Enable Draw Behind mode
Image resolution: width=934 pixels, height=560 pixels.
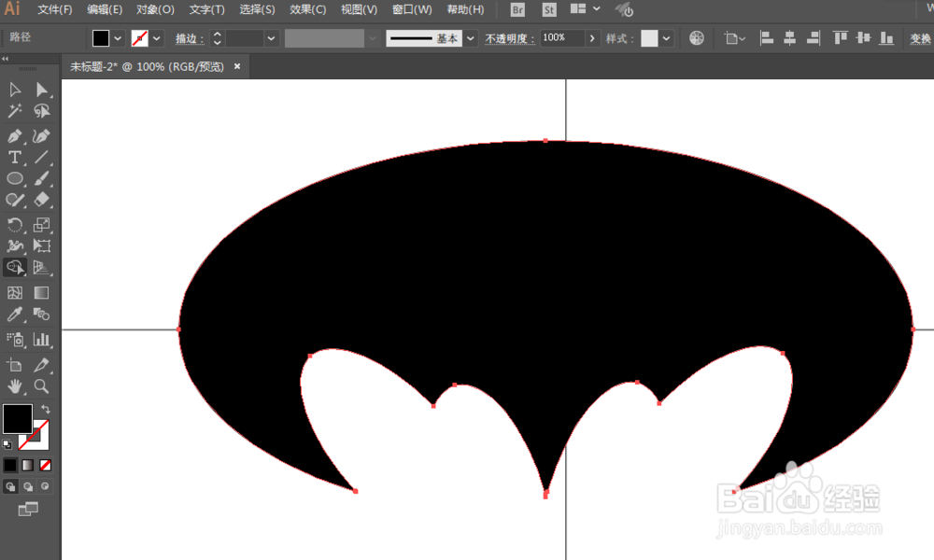[x=28, y=486]
